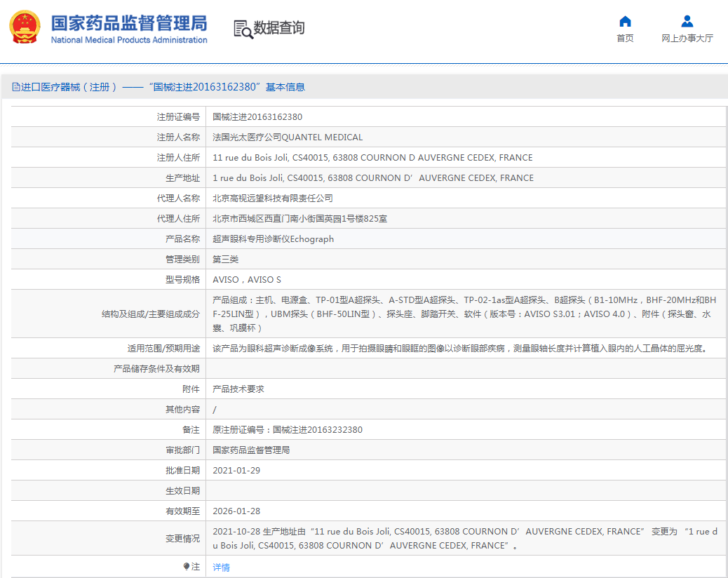
Task: Click the 审批部门 row label
Action: 183,450
